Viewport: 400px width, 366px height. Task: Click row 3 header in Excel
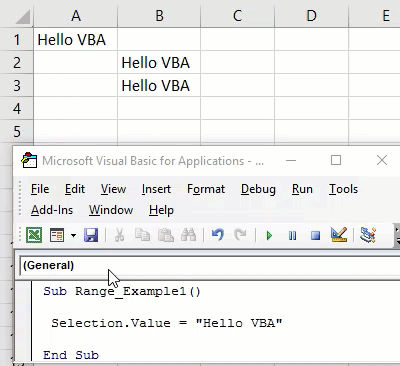pyautogui.click(x=17, y=85)
